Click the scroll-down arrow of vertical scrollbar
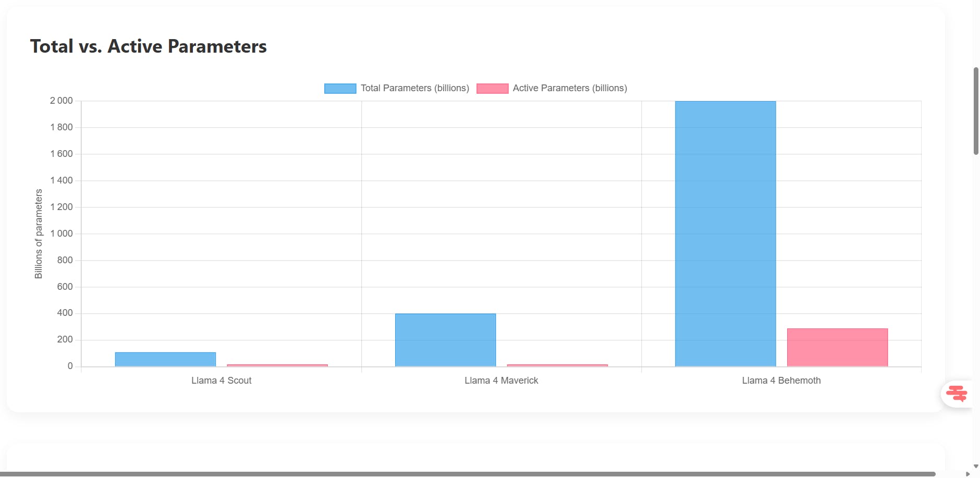Viewport: 980px width, 478px height. (976, 467)
